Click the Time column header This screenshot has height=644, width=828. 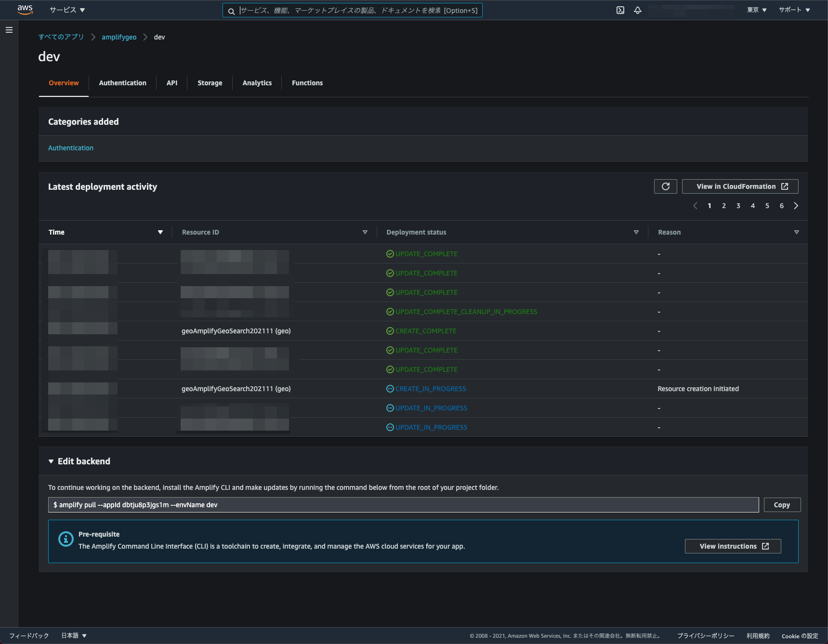56,232
